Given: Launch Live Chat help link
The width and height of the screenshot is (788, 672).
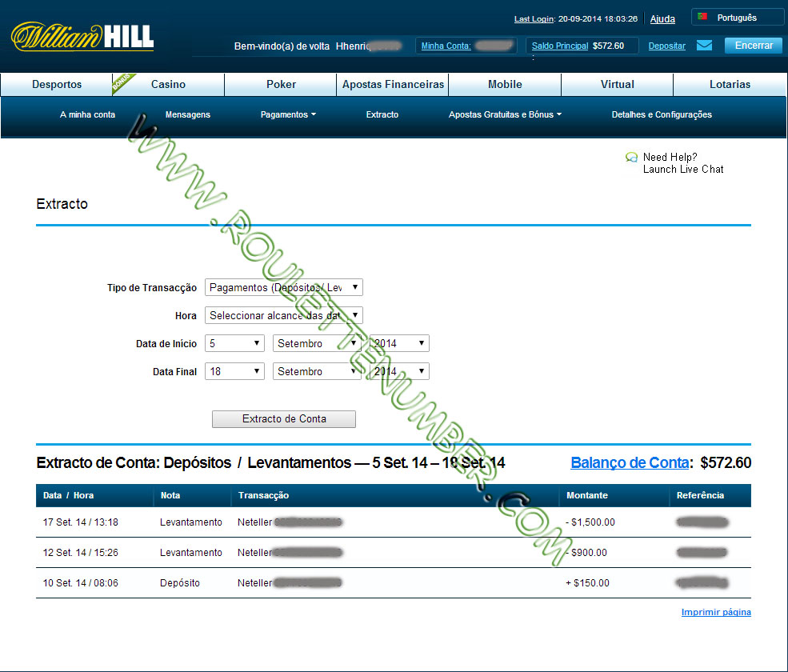Looking at the screenshot, I should (x=683, y=170).
